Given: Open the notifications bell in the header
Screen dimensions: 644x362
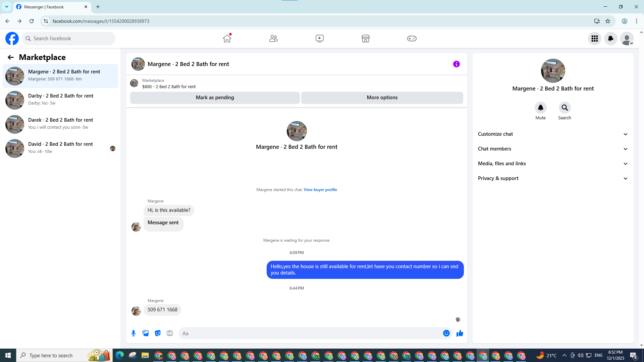Looking at the screenshot, I should (x=611, y=39).
